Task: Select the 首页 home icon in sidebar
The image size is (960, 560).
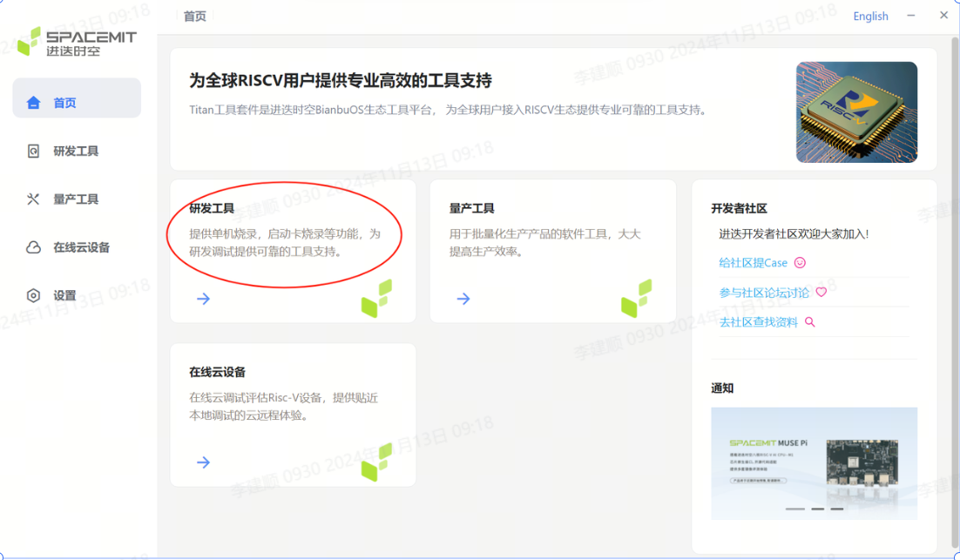Action: click(x=34, y=102)
